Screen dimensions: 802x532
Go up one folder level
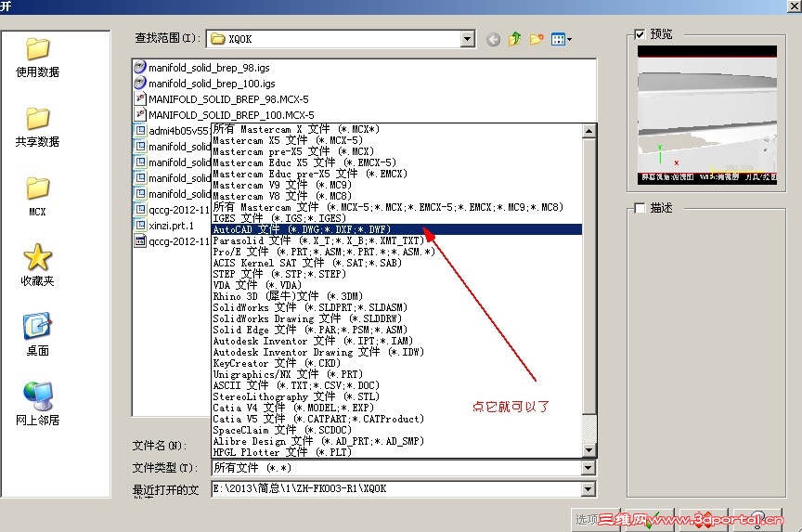(x=514, y=39)
